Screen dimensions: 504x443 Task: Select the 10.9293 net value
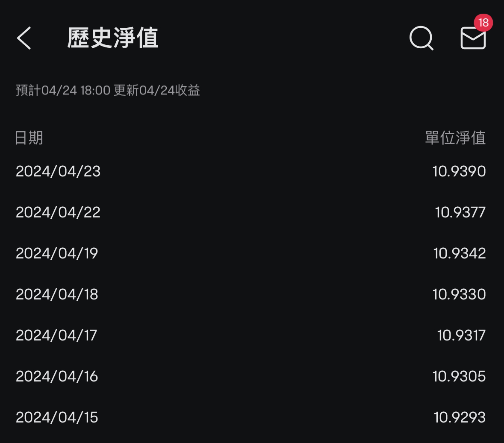click(x=460, y=417)
